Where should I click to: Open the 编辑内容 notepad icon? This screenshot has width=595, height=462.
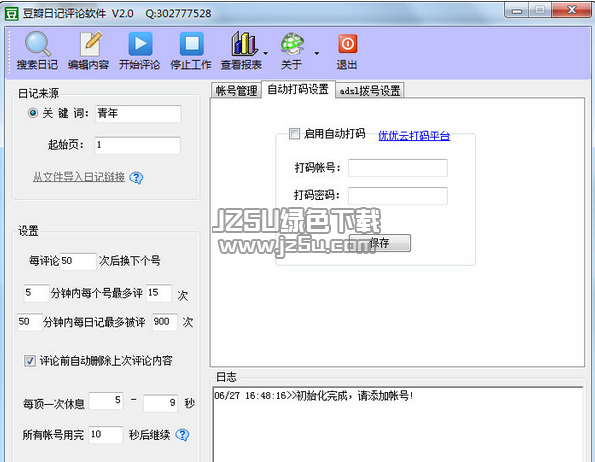(x=90, y=44)
